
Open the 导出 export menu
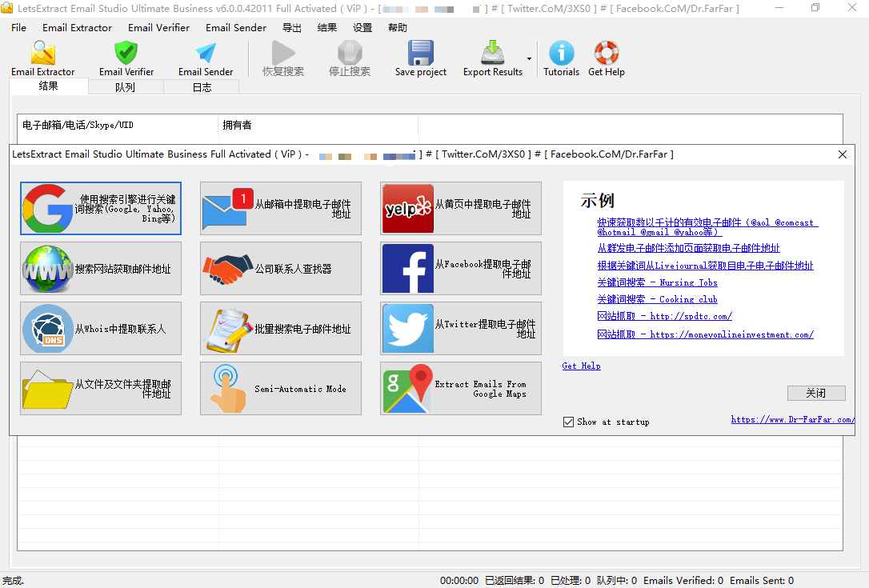click(292, 28)
